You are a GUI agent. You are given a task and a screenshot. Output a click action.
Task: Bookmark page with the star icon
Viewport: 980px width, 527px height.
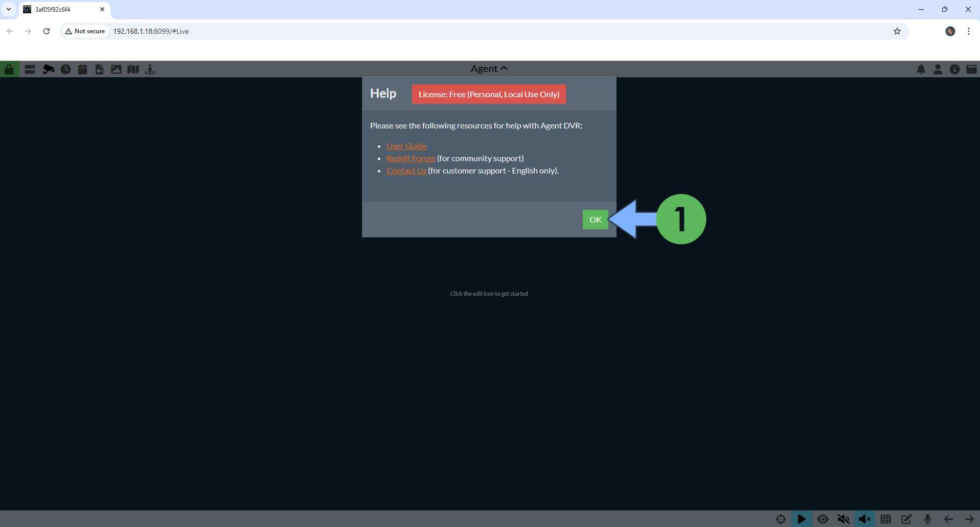pos(897,31)
